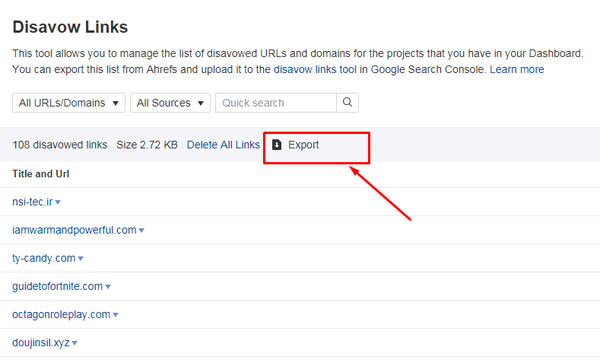Expand the arrow next to nsi-tec.ir
This screenshot has width=600, height=363.
58,202
